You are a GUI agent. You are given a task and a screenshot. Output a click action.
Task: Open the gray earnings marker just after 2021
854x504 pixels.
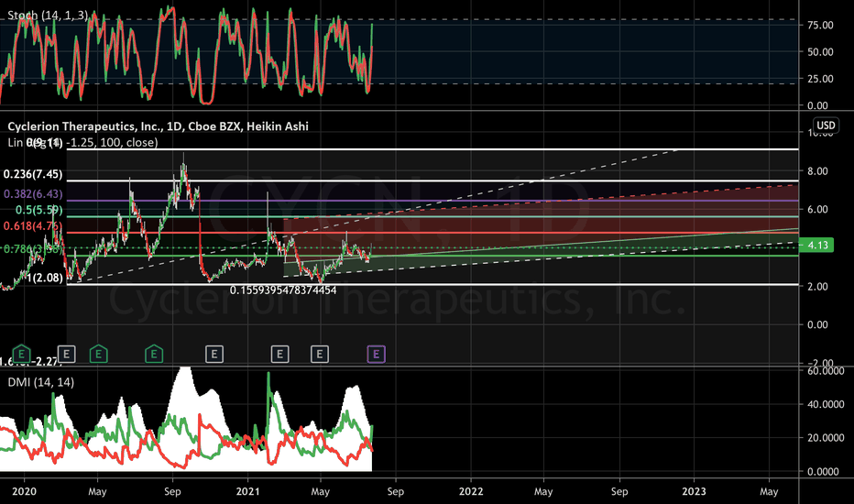pos(280,354)
